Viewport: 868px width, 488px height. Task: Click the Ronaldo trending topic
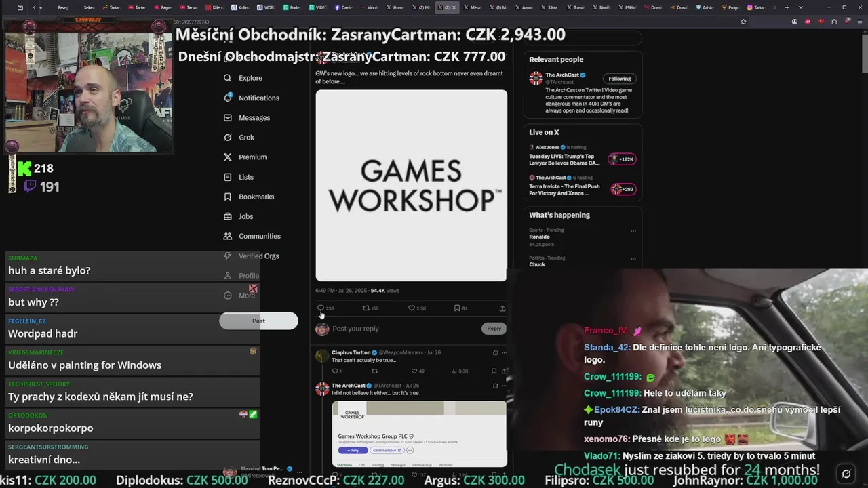(540, 237)
